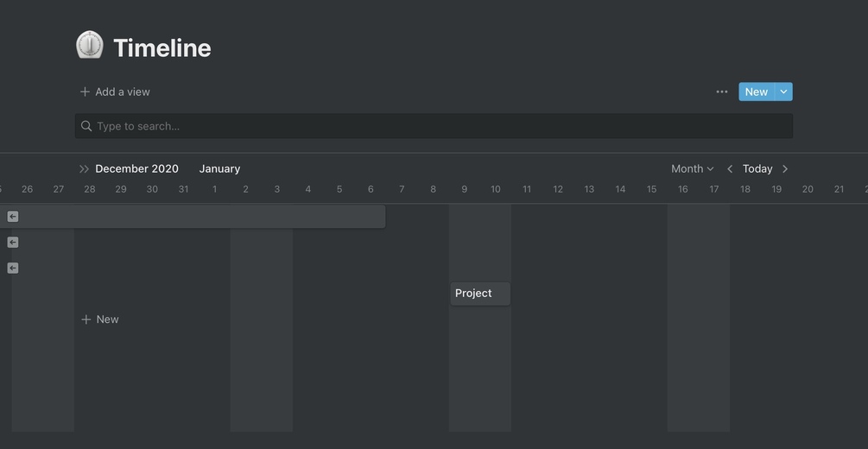
Task: Jump to Today on the timeline
Action: [757, 169]
